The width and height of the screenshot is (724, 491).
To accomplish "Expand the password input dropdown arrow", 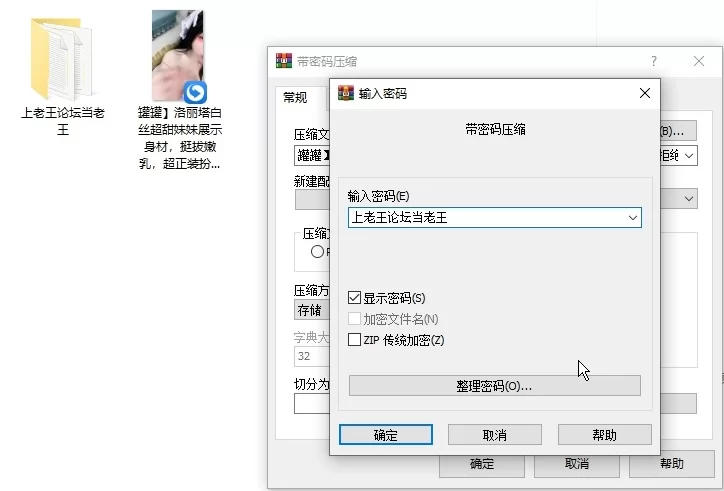I will (633, 218).
